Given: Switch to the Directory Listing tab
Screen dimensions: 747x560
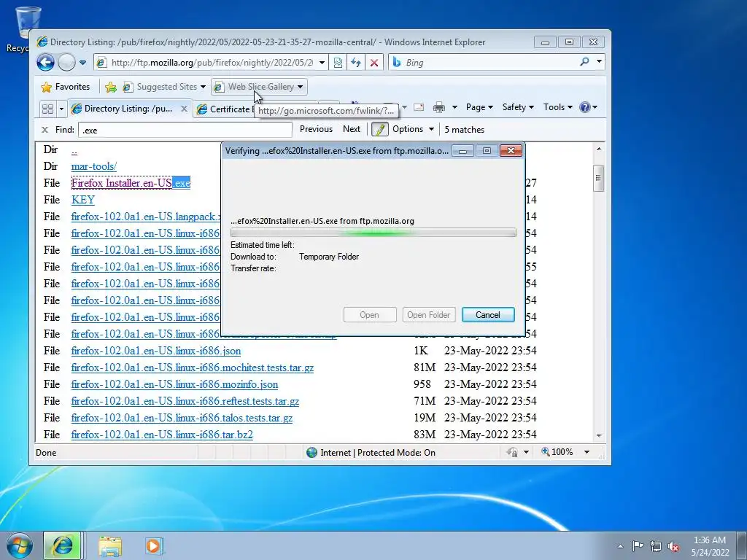Looking at the screenshot, I should pos(123,109).
